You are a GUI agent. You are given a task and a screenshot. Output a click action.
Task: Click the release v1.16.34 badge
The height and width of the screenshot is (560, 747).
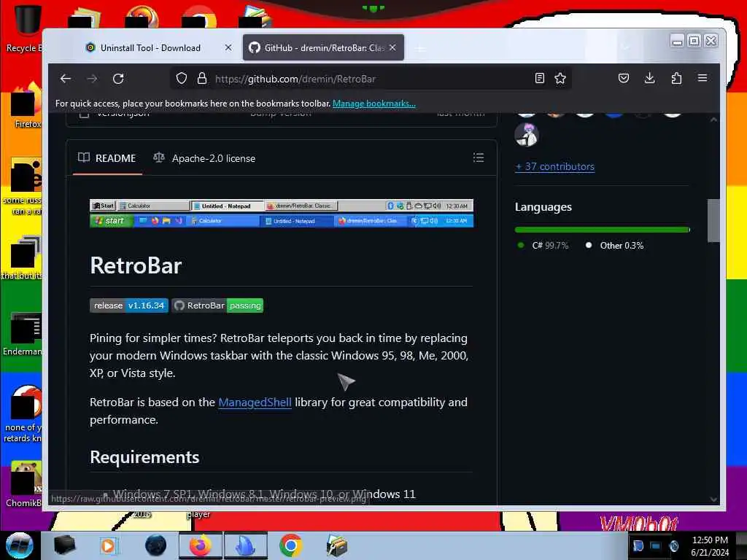[128, 306]
